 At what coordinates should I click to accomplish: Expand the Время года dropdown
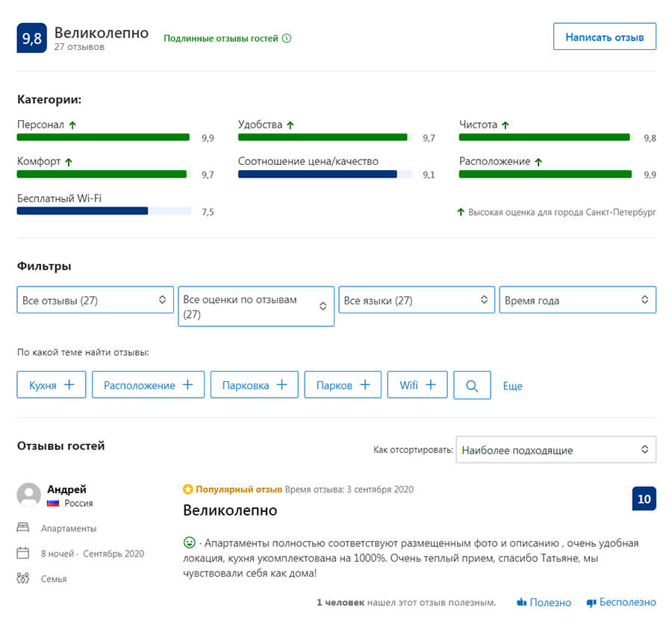pyautogui.click(x=577, y=300)
